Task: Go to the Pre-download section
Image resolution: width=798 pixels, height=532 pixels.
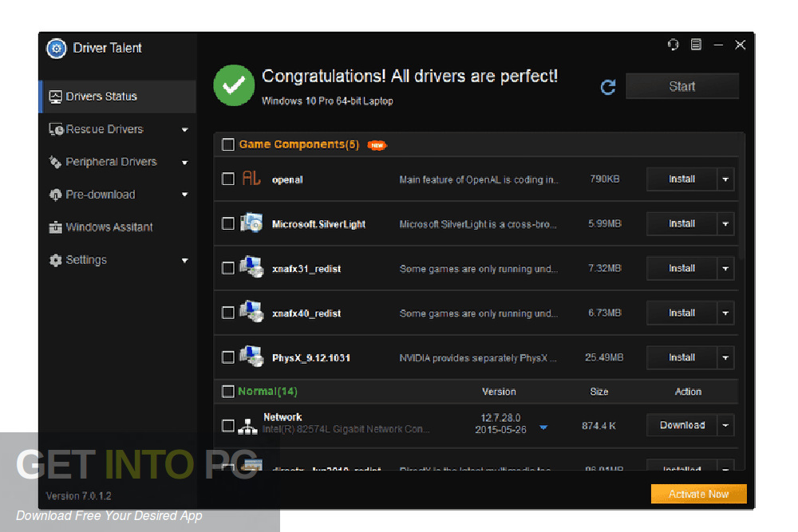Action: pyautogui.click(x=117, y=195)
